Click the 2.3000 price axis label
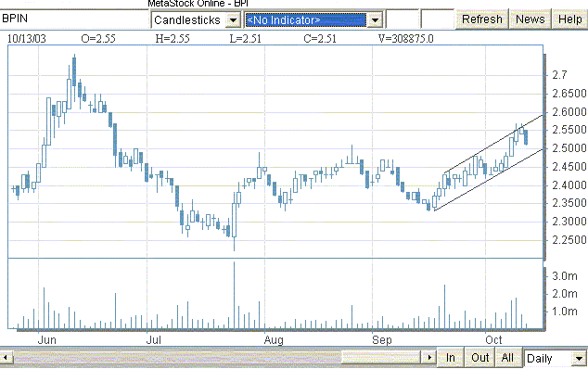The image size is (588, 369). [569, 222]
